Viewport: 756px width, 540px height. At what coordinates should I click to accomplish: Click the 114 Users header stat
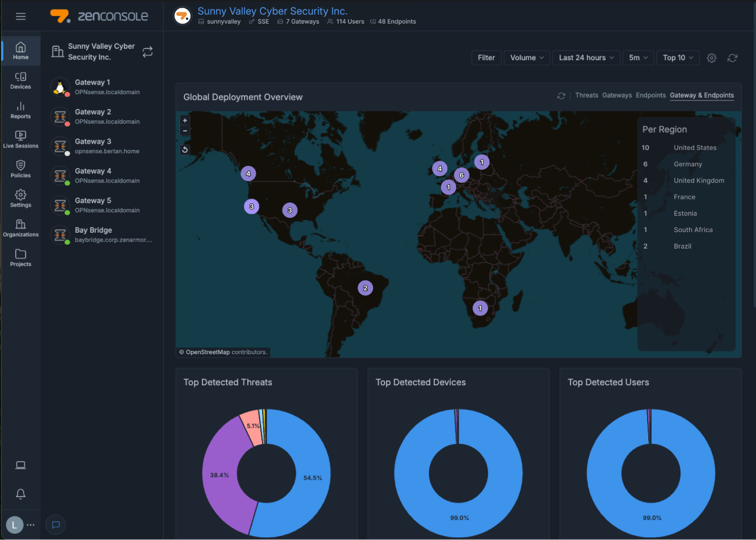coord(346,22)
